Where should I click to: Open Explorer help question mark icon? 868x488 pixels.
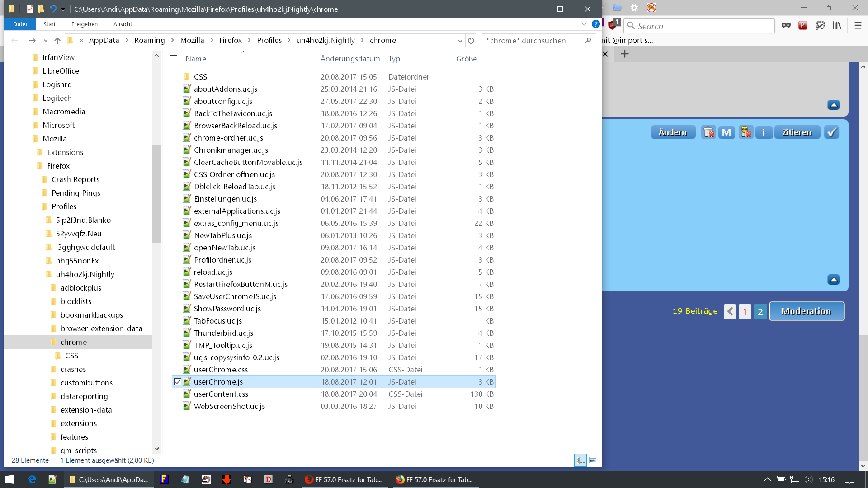click(595, 24)
